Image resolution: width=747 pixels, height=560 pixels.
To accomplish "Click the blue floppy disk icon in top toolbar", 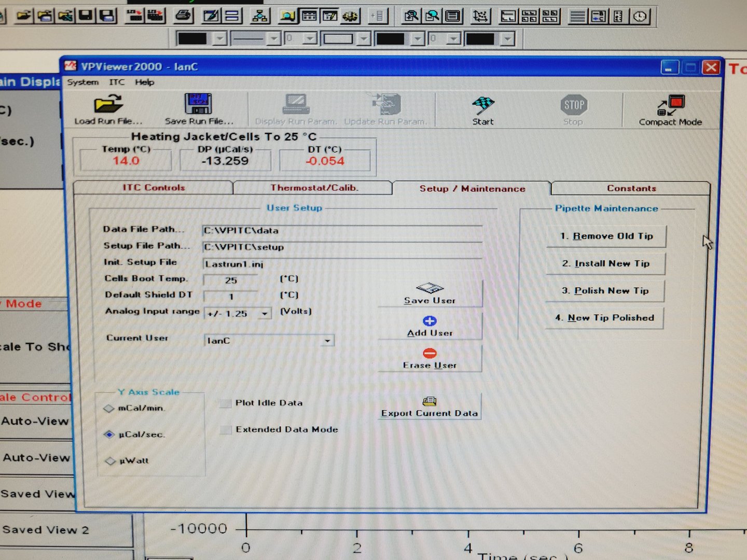I will click(107, 16).
